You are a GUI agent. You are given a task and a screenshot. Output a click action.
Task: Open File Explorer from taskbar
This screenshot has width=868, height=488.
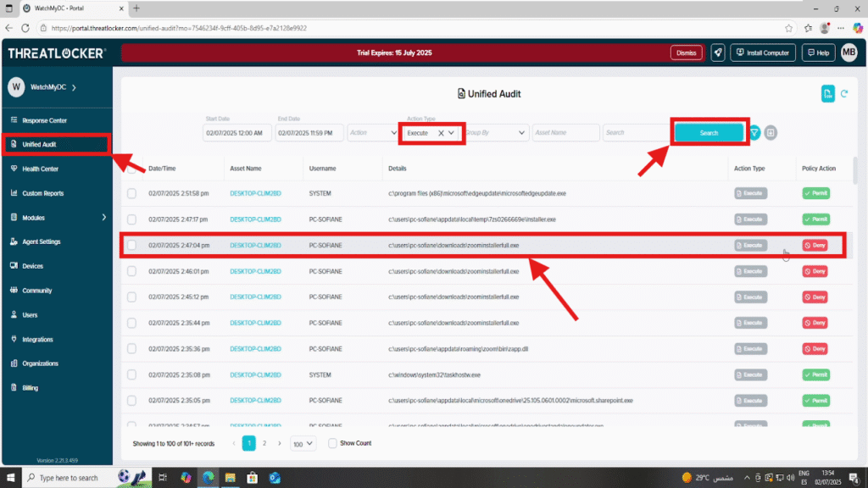point(231,478)
